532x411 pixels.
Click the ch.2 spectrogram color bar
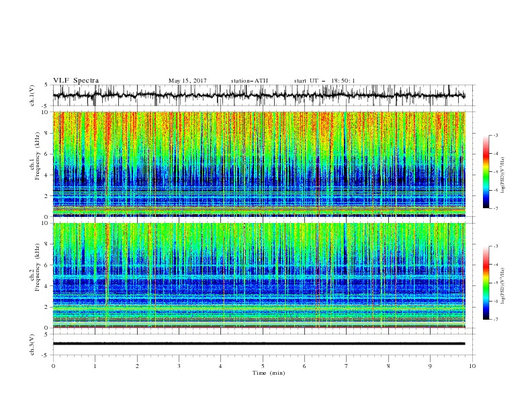pos(486,283)
